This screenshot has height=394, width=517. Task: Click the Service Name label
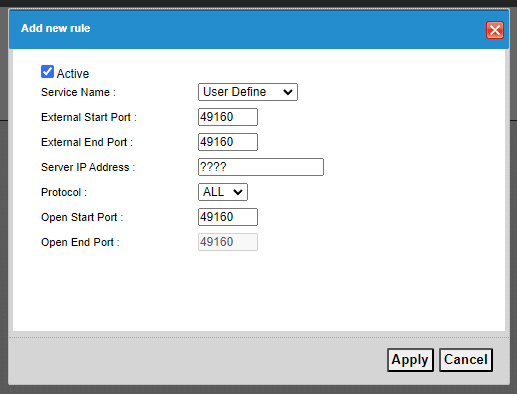(x=78, y=92)
